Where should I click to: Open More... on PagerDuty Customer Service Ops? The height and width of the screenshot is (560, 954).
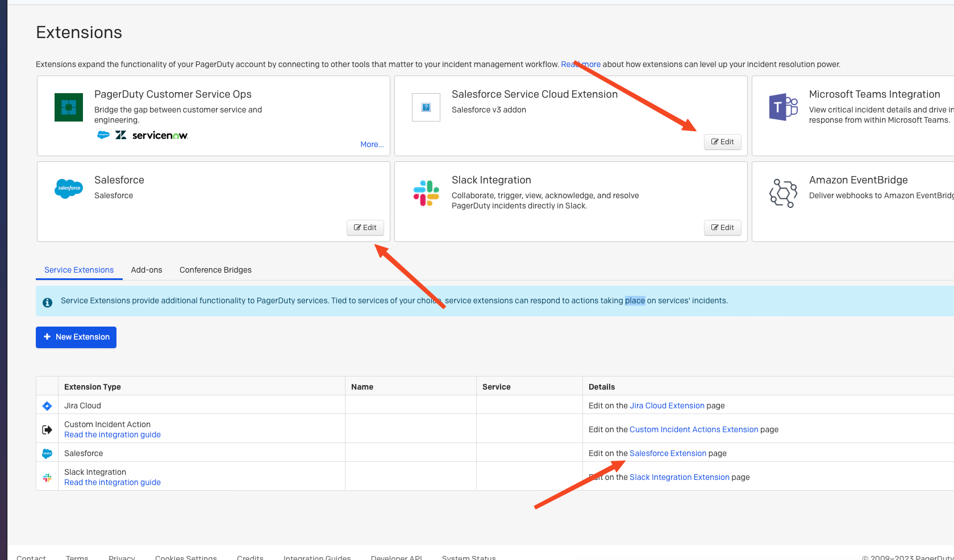point(372,144)
